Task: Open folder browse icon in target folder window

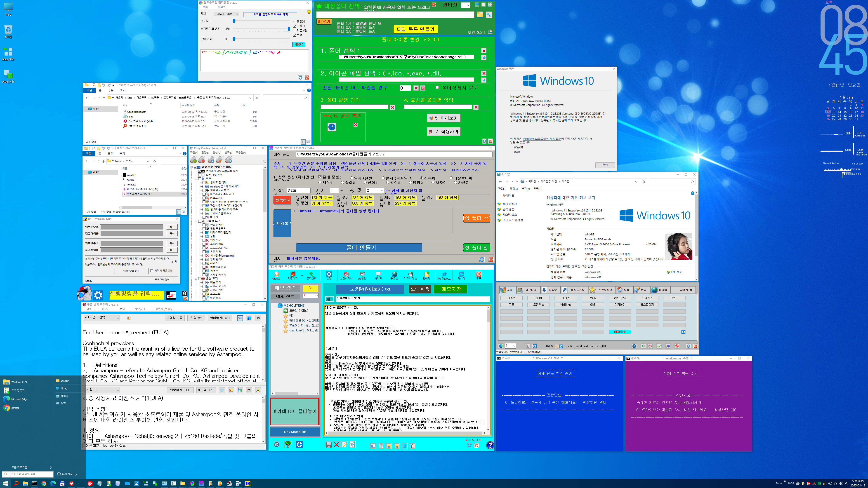Action: point(480,14)
